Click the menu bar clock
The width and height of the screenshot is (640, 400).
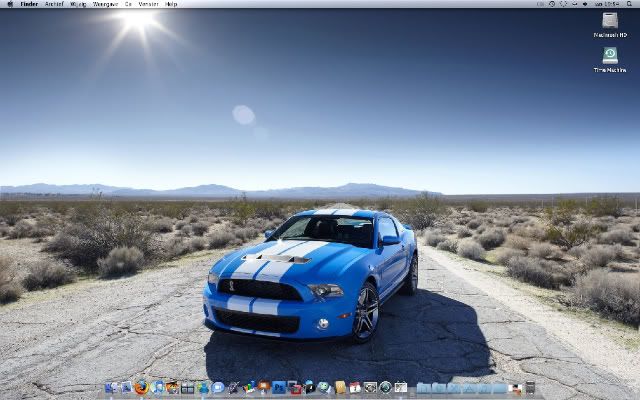(607, 4)
